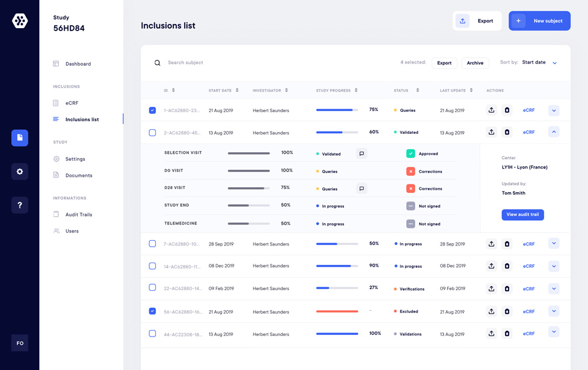Screen dimensions: 588x370
Task: Select Inclusions list in the sidebar
Action: [76, 119]
